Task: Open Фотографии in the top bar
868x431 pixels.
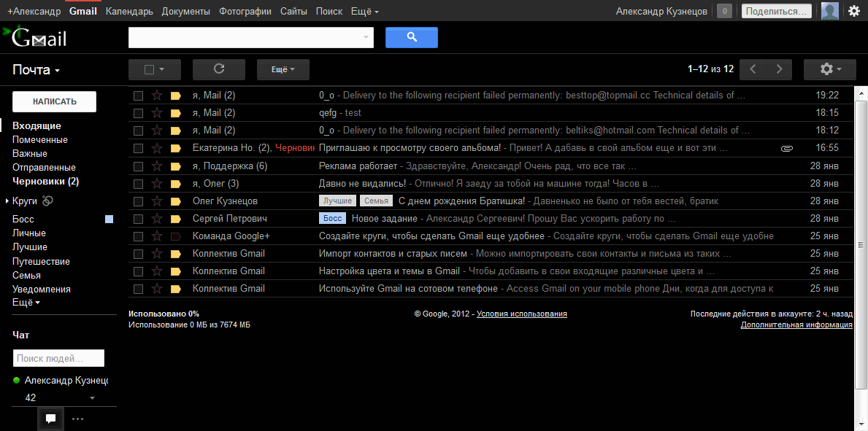Action: 245,11
